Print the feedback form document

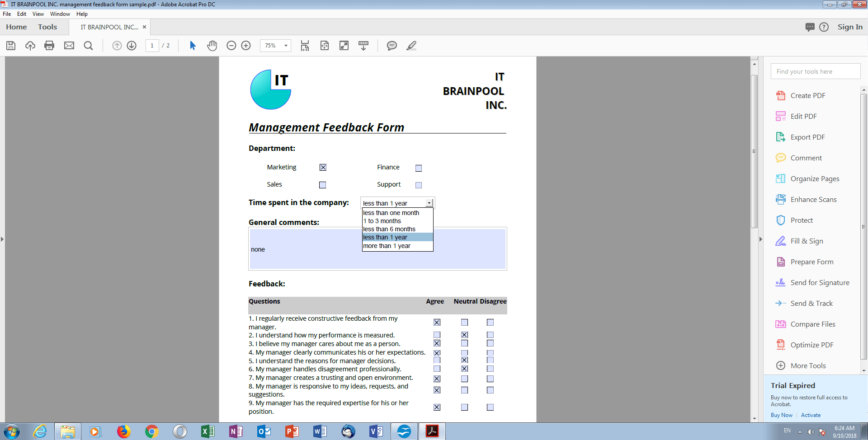(49, 46)
